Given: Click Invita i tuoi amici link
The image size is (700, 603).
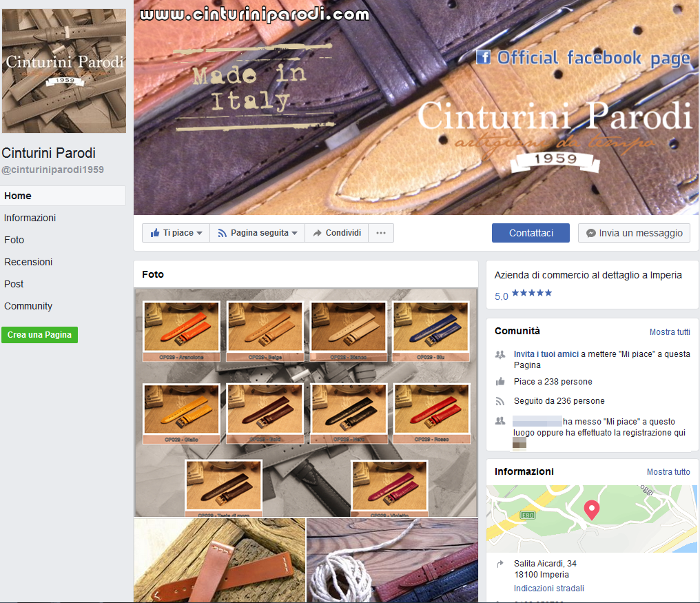Looking at the screenshot, I should pos(546,354).
